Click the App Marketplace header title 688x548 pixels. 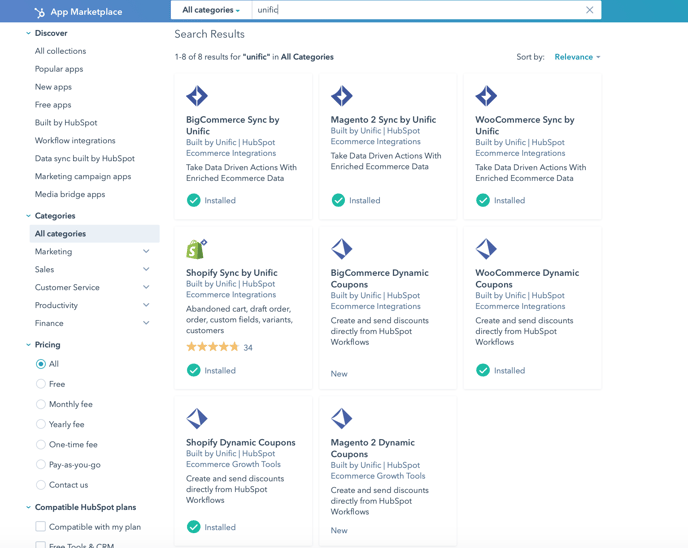[x=86, y=12]
